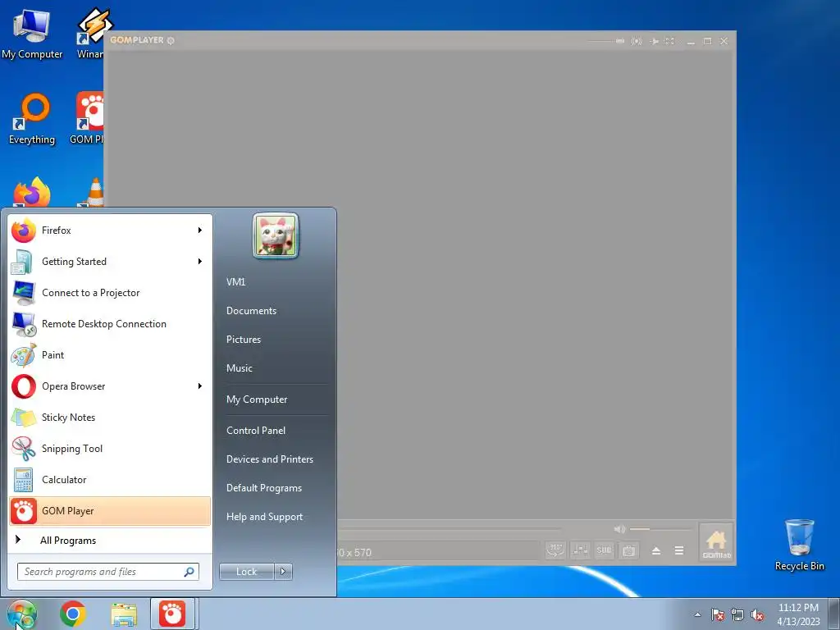Open the shutdown options arrow beside Lock
Image resolution: width=840 pixels, height=630 pixels.
pyautogui.click(x=283, y=572)
